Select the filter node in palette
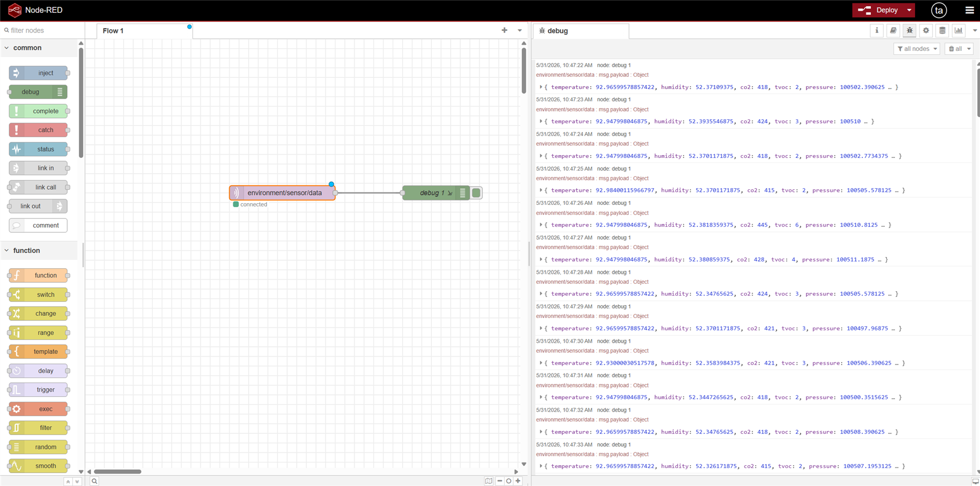The width and height of the screenshot is (980, 486). [x=39, y=428]
